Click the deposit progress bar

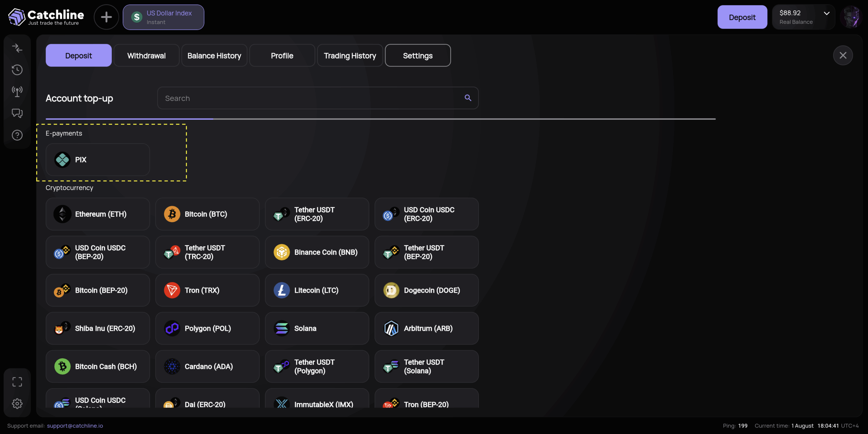pyautogui.click(x=381, y=119)
